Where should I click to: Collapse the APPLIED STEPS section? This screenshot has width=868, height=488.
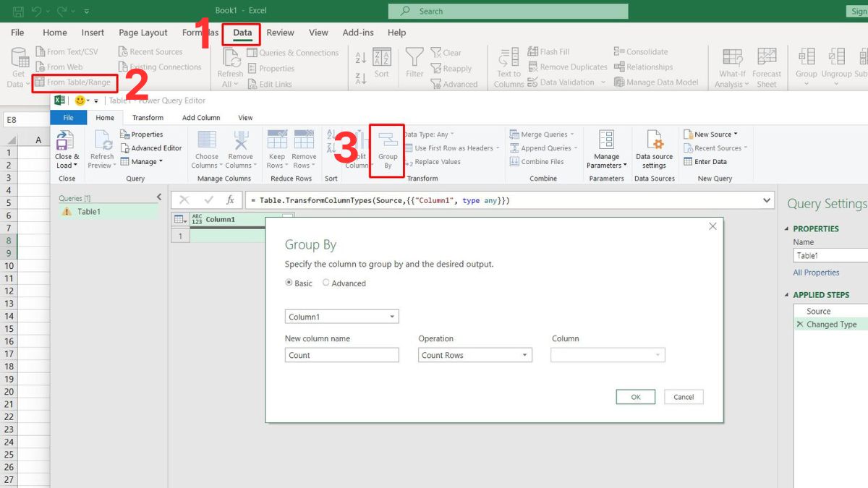(787, 295)
